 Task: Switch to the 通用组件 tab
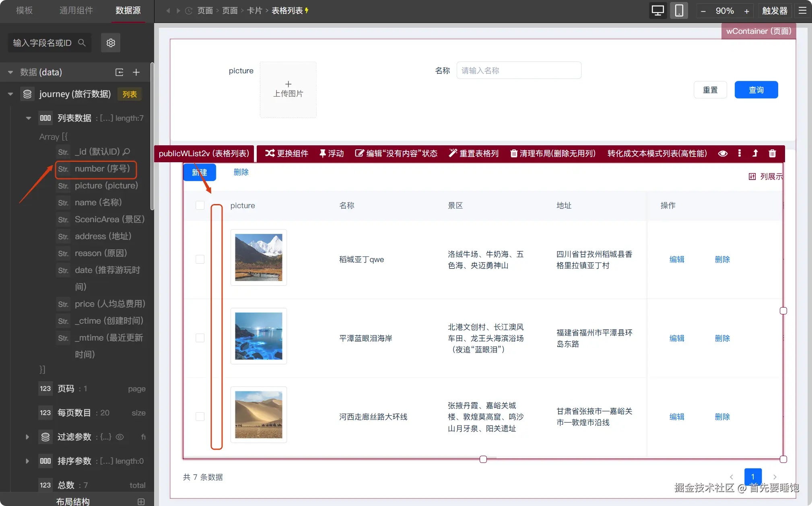point(76,10)
